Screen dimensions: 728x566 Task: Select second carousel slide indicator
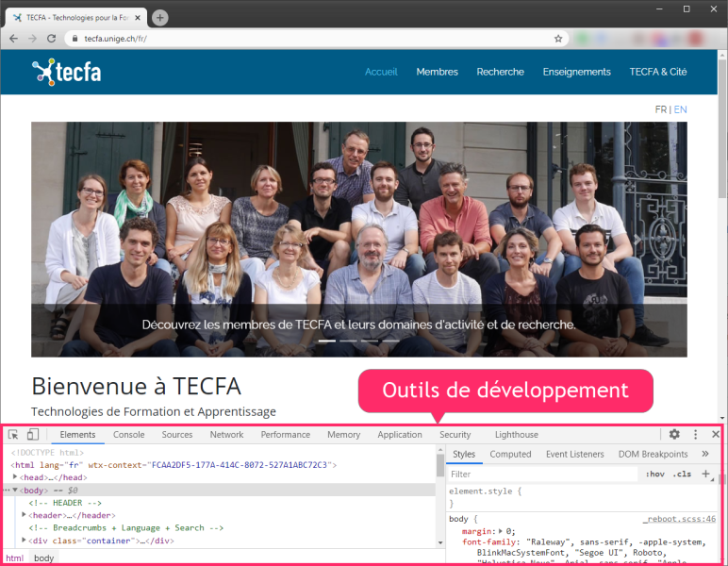click(x=348, y=341)
